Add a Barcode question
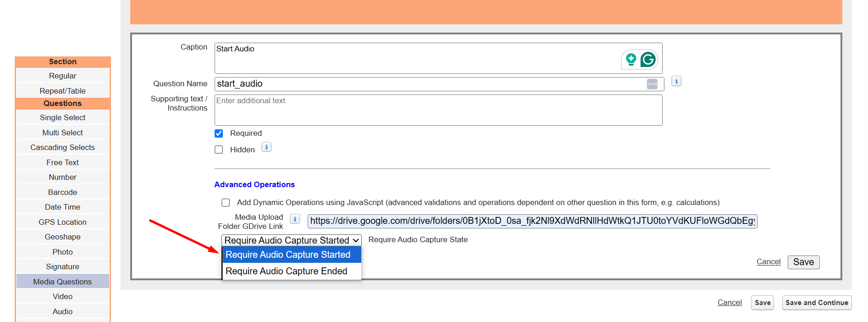 point(63,192)
